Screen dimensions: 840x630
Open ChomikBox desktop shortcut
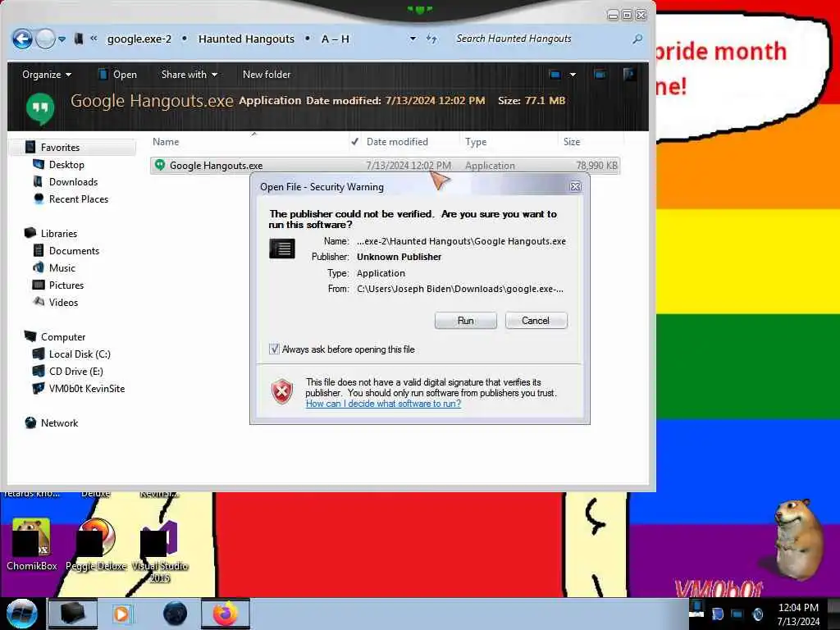click(x=31, y=545)
